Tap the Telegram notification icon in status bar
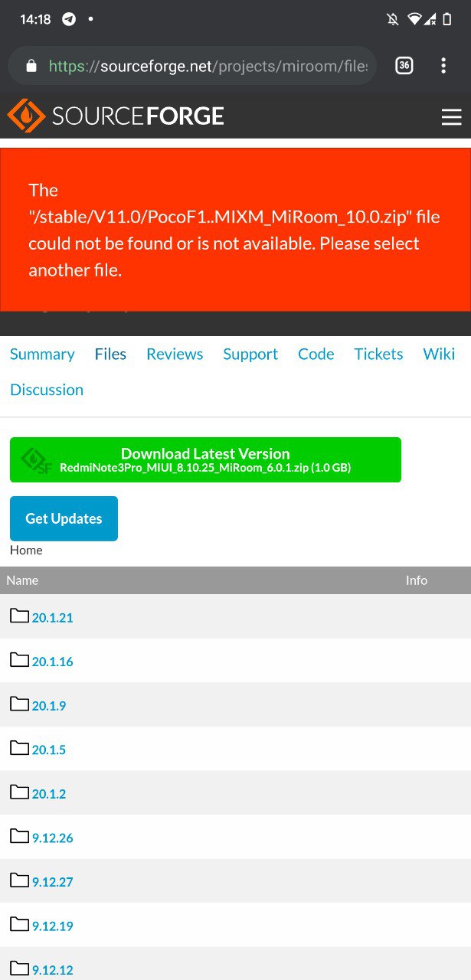The image size is (471, 980). pos(69,19)
